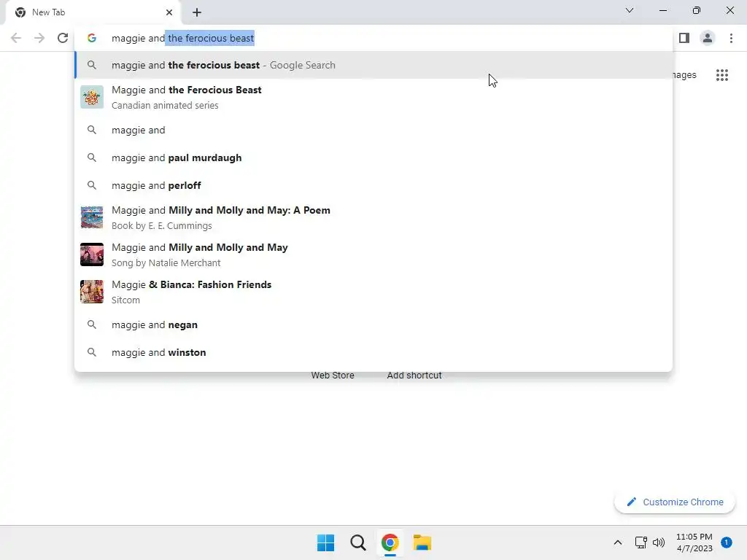Select plain 'maggie and' suggestion
Image resolution: width=747 pixels, height=560 pixels.
pos(373,130)
